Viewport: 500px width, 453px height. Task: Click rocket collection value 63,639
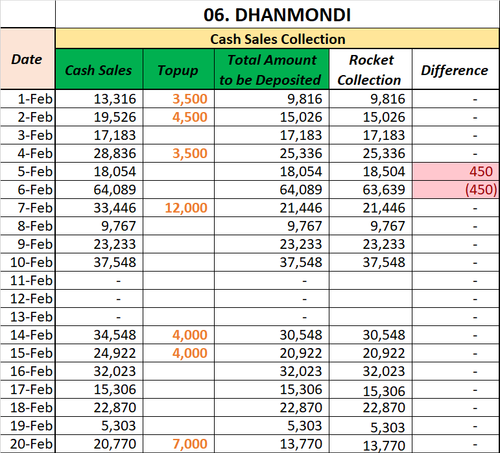pos(370,190)
